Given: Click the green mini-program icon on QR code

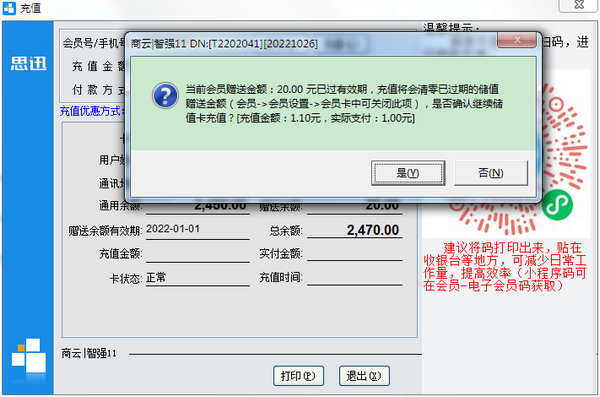Looking at the screenshot, I should (557, 205).
